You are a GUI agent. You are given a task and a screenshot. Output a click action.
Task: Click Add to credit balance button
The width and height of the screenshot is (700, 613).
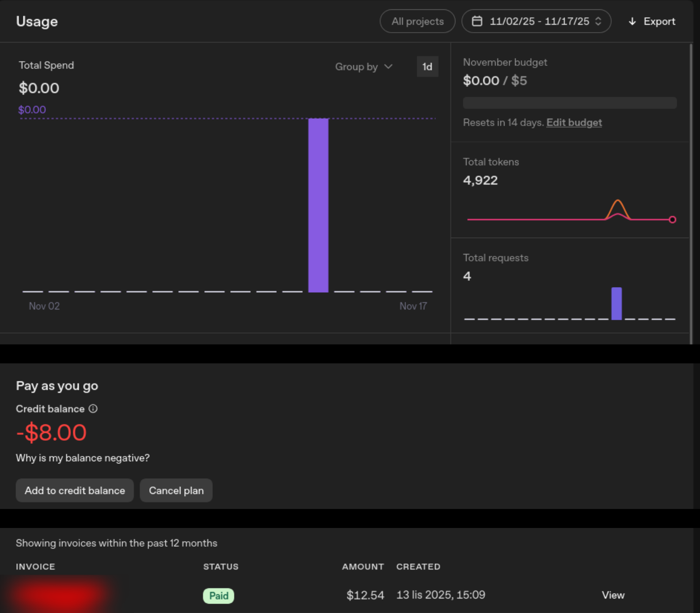point(75,490)
